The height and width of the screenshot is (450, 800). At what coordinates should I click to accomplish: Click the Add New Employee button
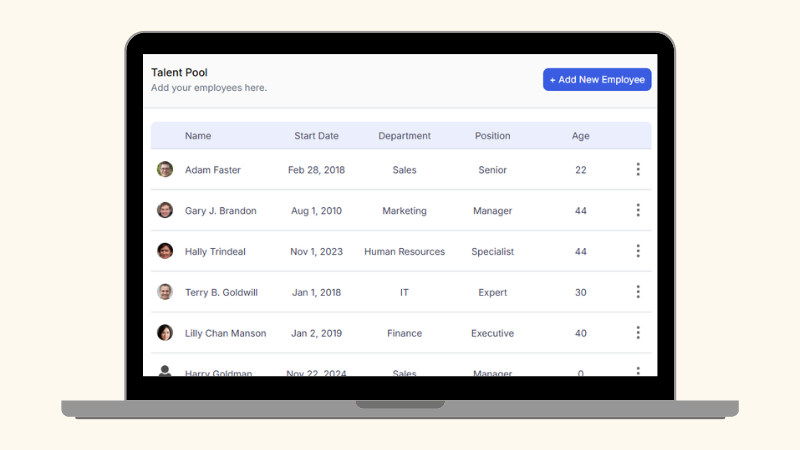pos(597,80)
